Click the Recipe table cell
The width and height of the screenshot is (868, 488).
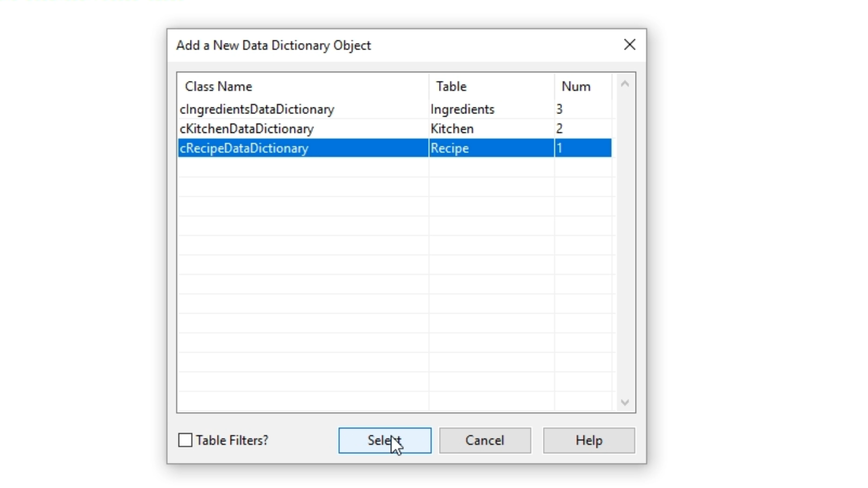(449, 148)
